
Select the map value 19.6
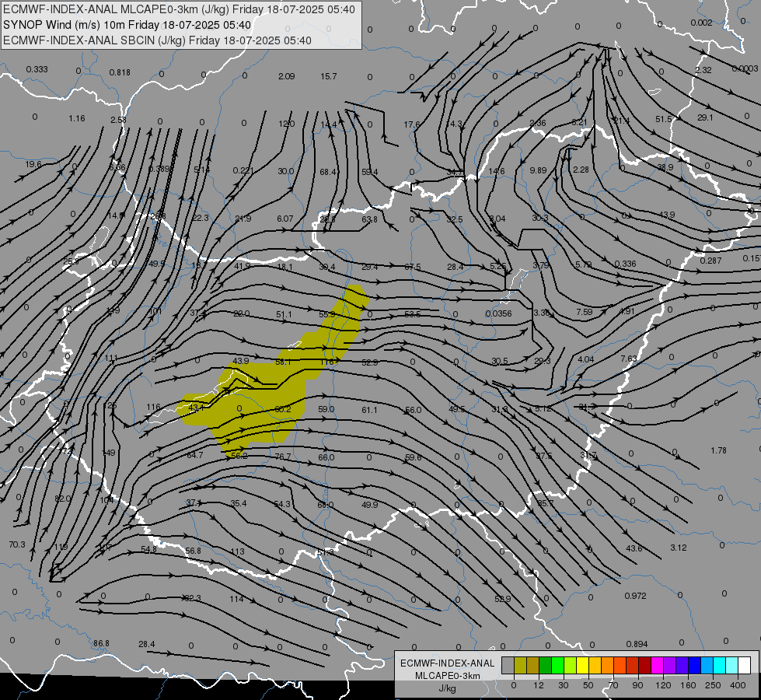[33, 164]
